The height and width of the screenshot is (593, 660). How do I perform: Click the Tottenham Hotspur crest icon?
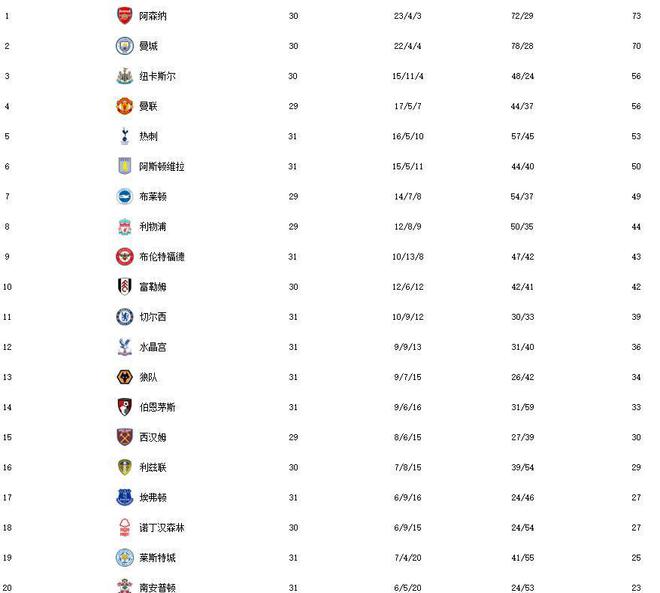pyautogui.click(x=123, y=136)
